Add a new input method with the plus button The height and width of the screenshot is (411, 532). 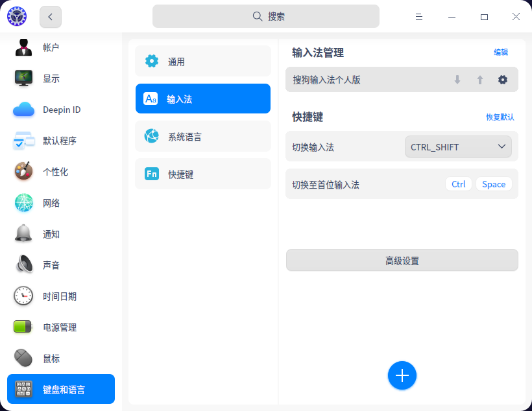pyautogui.click(x=402, y=375)
